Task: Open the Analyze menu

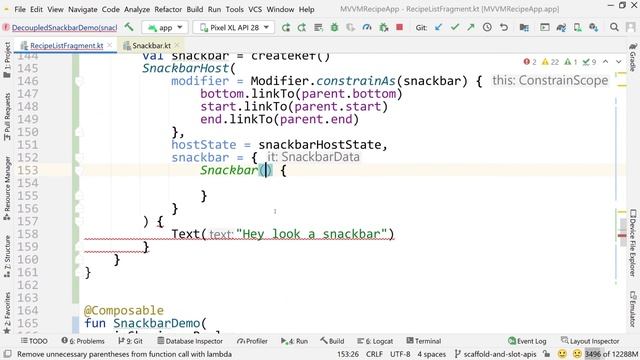Action: tap(137, 9)
